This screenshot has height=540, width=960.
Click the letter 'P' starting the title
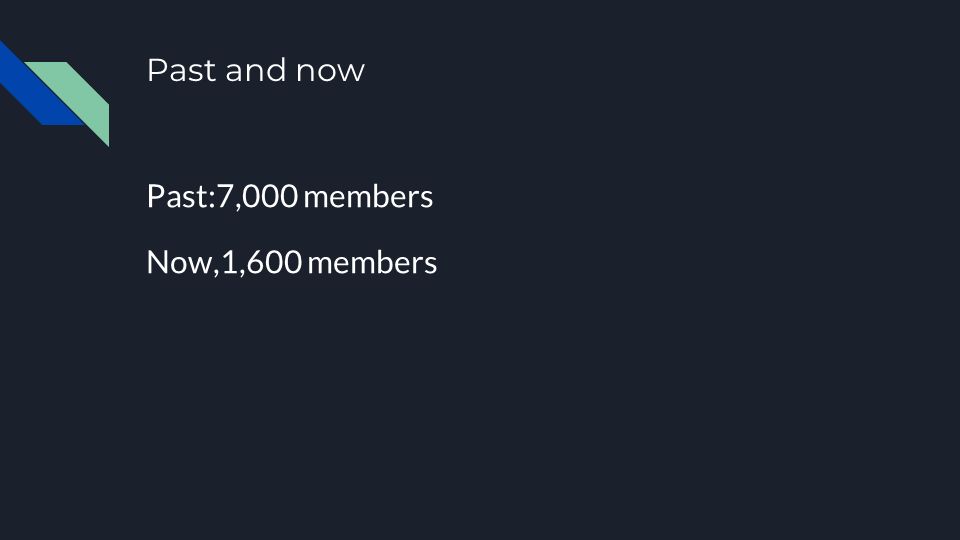coord(156,70)
